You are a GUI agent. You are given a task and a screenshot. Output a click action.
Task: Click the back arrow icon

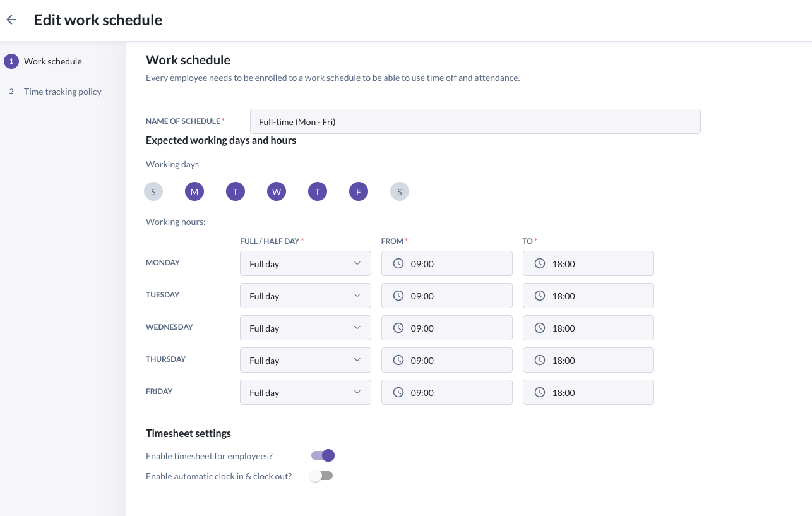tap(11, 20)
